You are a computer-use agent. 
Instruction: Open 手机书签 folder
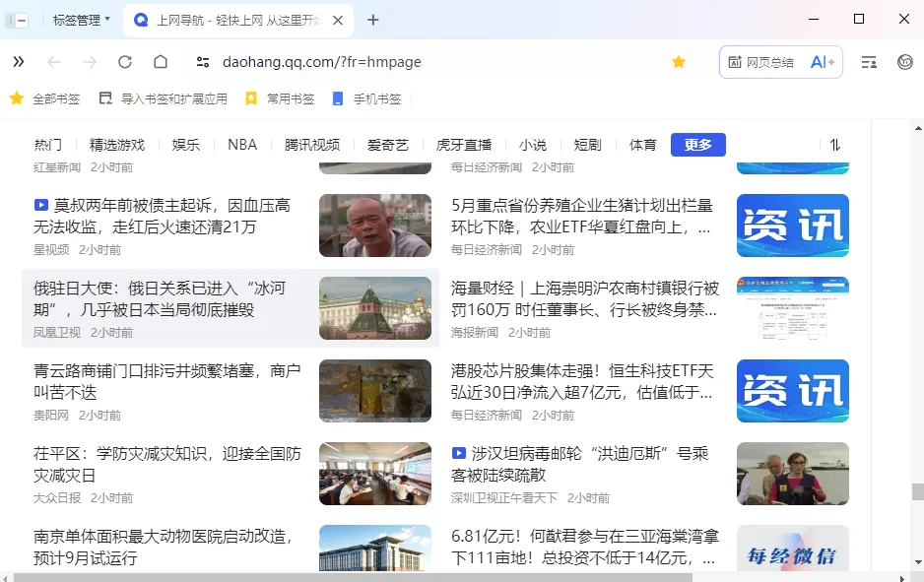coord(366,98)
